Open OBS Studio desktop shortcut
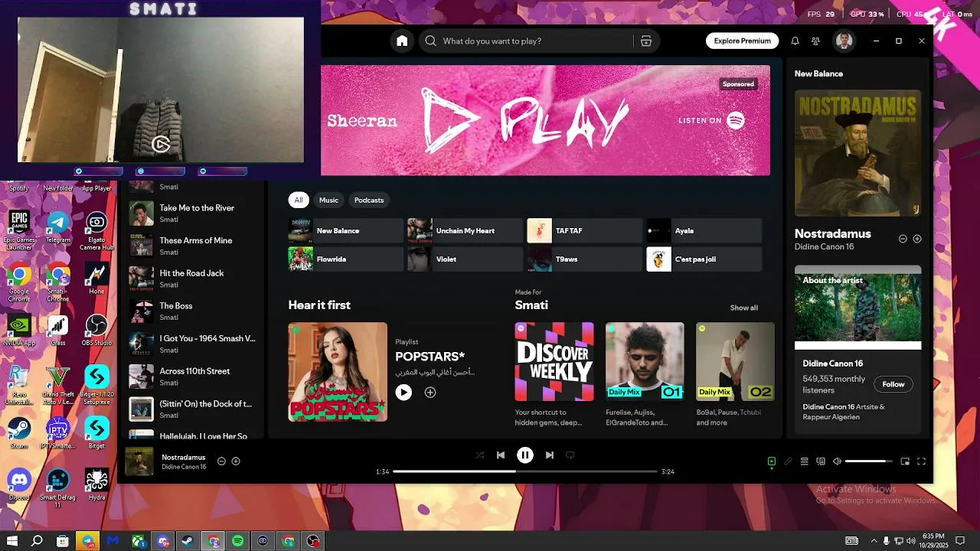This screenshot has width=980, height=551. [x=96, y=331]
